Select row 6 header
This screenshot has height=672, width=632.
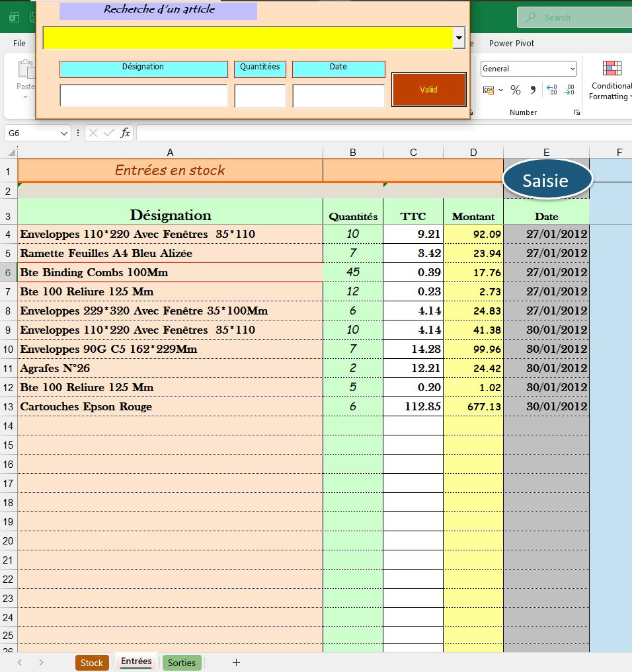click(8, 273)
